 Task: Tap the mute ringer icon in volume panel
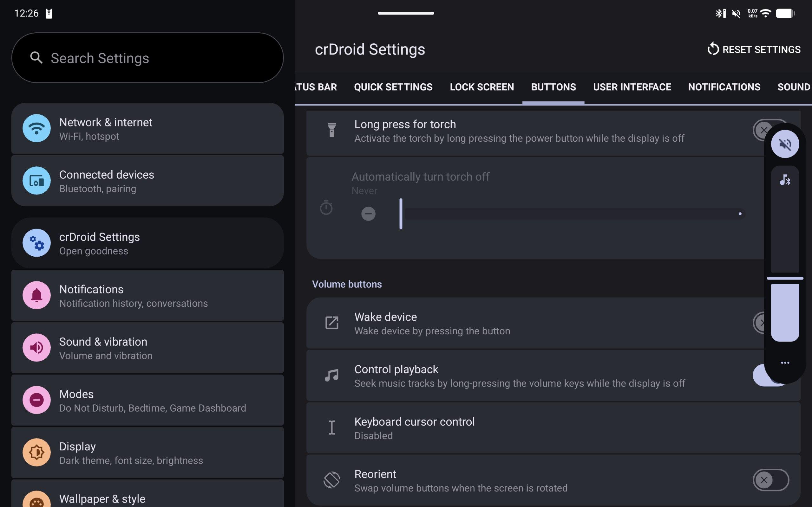[785, 144]
